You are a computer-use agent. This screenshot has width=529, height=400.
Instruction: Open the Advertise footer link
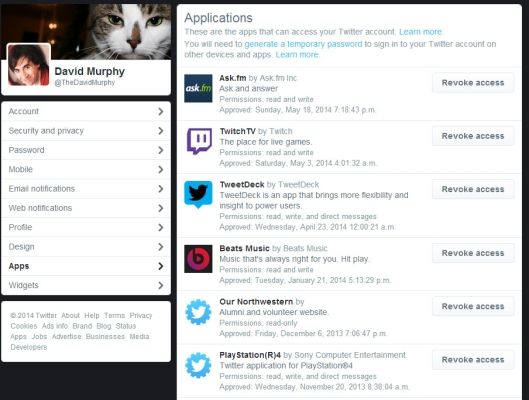tap(66, 336)
